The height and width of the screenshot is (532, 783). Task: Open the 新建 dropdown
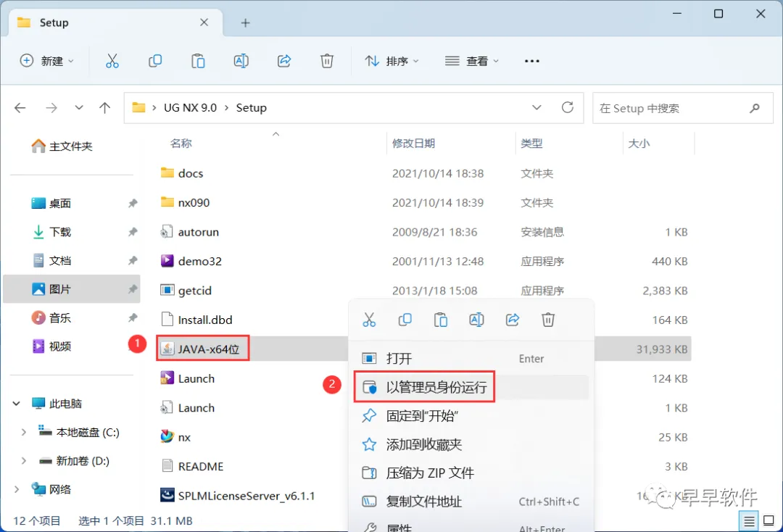[x=46, y=61]
